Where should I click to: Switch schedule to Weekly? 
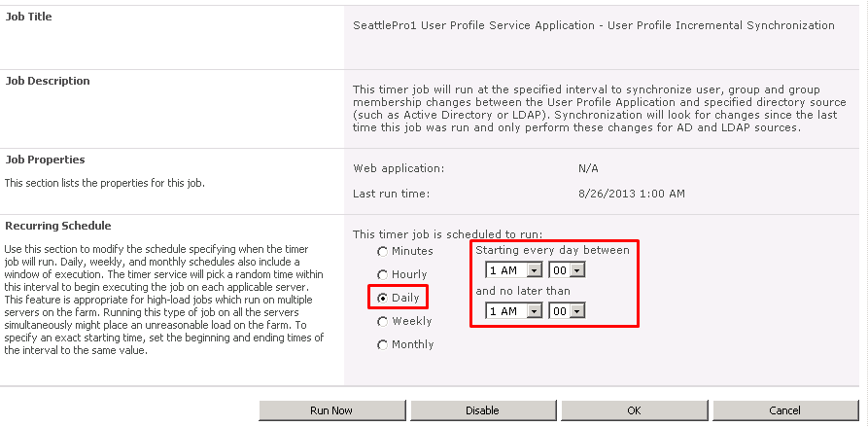click(x=383, y=321)
